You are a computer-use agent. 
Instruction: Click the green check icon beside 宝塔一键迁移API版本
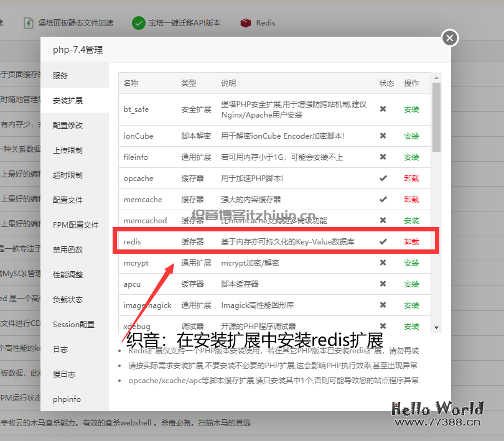[x=138, y=22]
